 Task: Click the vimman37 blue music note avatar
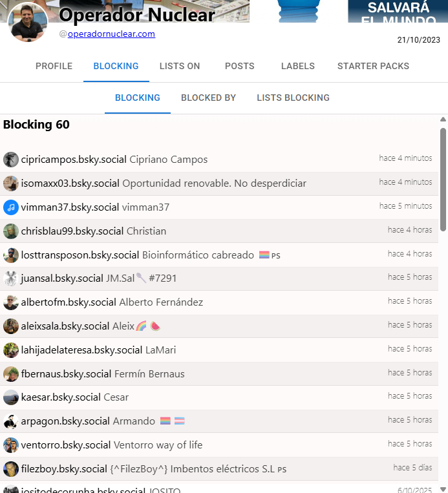[11, 207]
